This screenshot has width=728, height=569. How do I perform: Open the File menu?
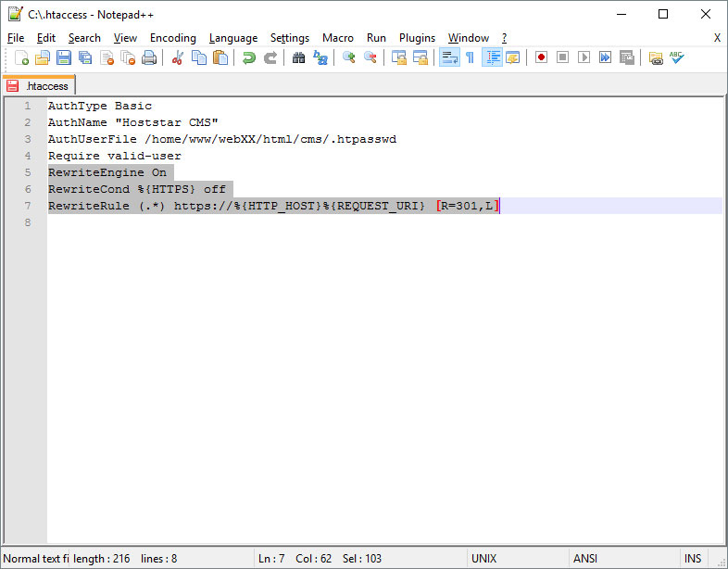(x=16, y=38)
